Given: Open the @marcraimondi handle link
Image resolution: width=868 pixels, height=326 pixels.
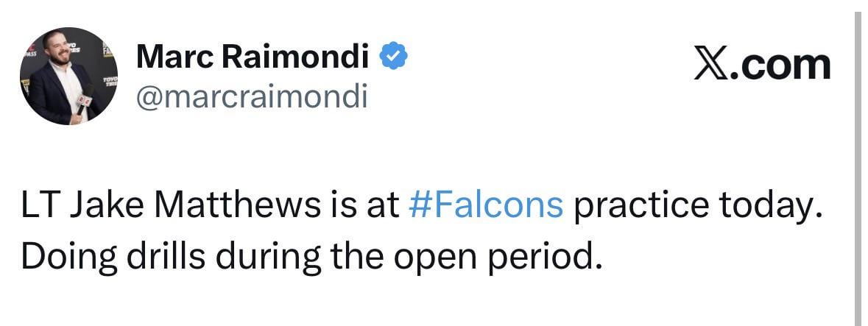Looking at the screenshot, I should click(251, 96).
